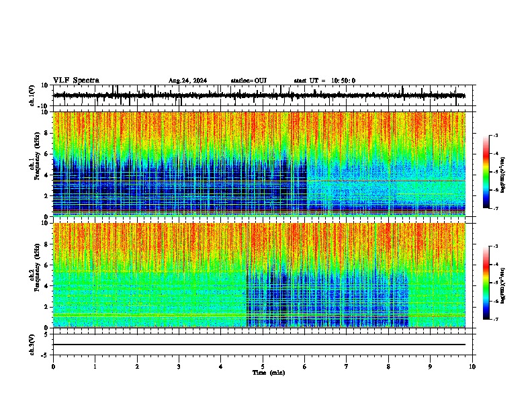532x411 pixels.
Task: Select the "ch.3(V)" axis label
Action: pos(32,345)
